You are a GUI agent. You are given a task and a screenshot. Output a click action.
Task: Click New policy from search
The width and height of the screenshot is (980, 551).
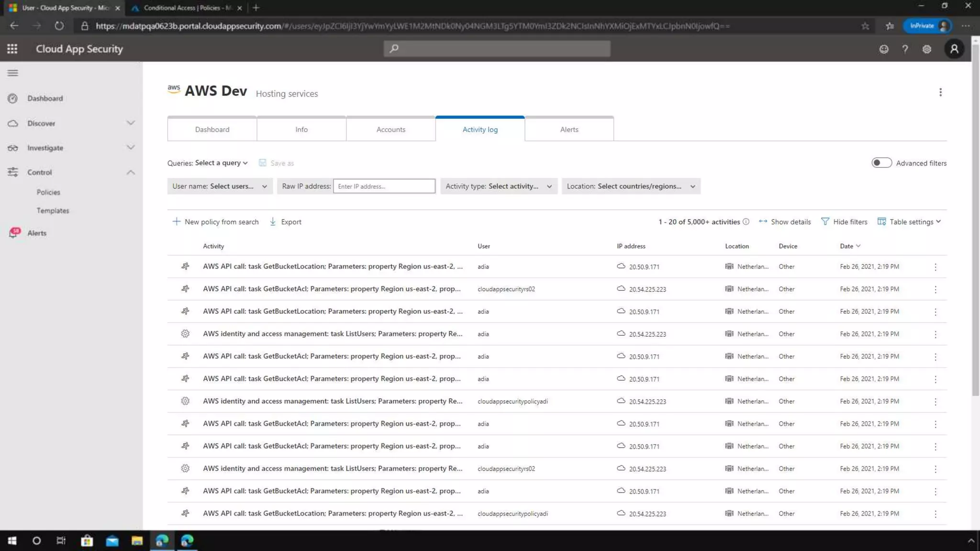coord(215,222)
